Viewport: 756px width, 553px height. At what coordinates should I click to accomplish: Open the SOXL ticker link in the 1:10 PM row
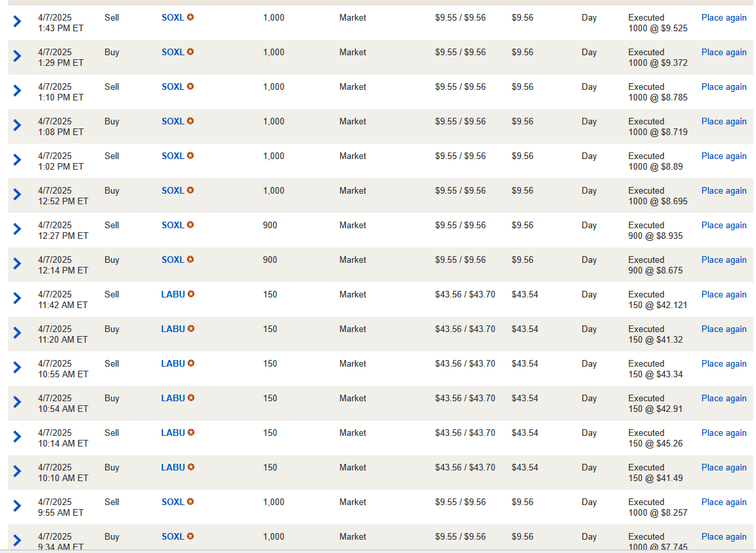click(x=172, y=87)
